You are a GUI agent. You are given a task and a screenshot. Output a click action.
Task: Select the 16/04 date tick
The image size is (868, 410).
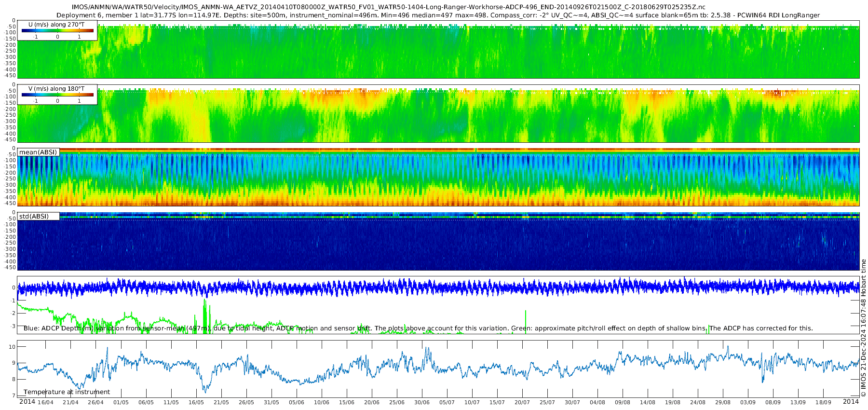pyautogui.click(x=45, y=402)
